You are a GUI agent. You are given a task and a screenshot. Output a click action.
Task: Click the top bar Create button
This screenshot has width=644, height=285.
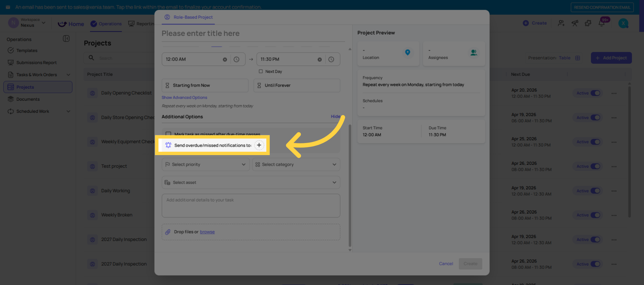click(x=535, y=23)
